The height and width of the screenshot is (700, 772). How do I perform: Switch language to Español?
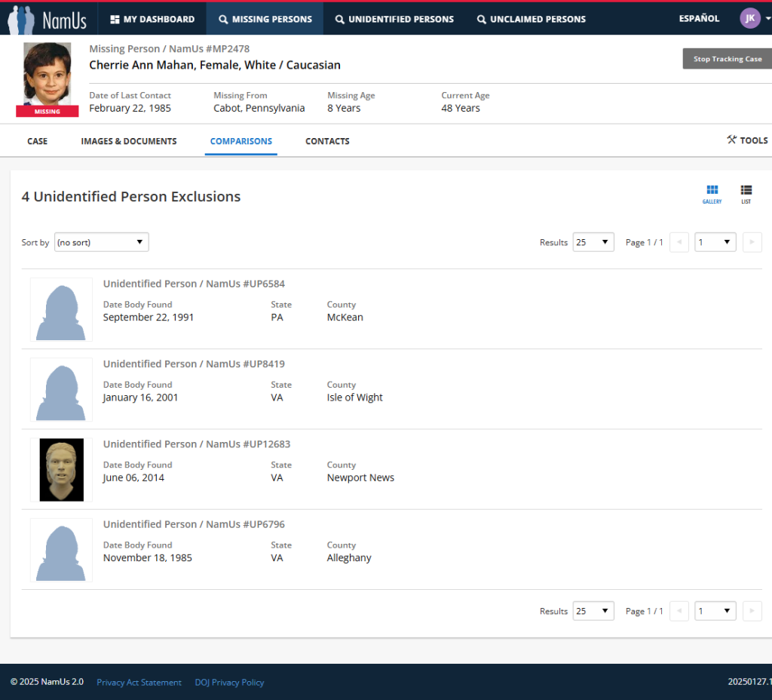[x=699, y=19]
